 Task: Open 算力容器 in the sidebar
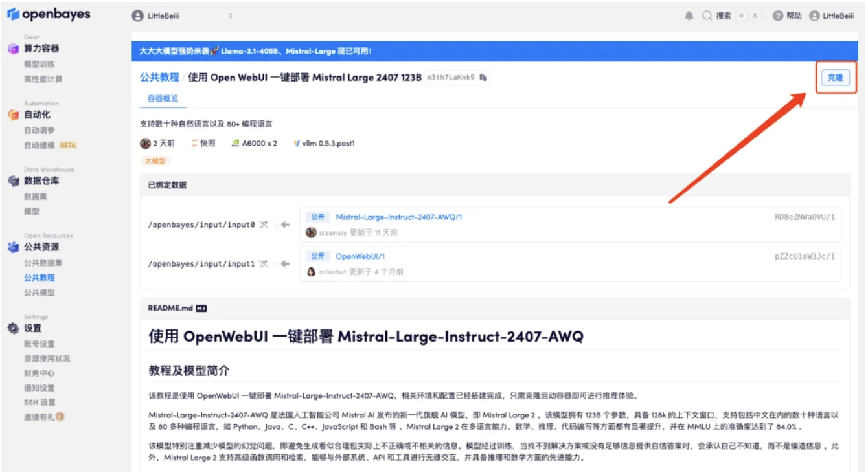pos(41,49)
